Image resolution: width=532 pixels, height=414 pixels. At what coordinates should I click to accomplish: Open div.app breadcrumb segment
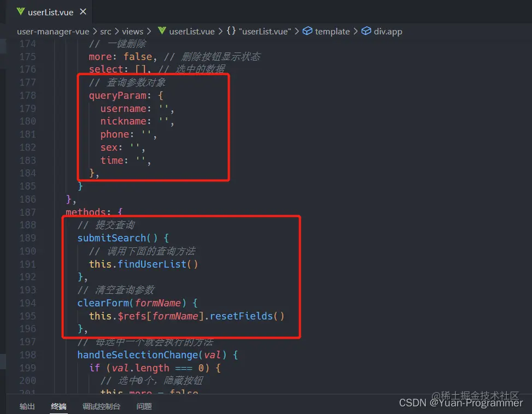(x=388, y=32)
